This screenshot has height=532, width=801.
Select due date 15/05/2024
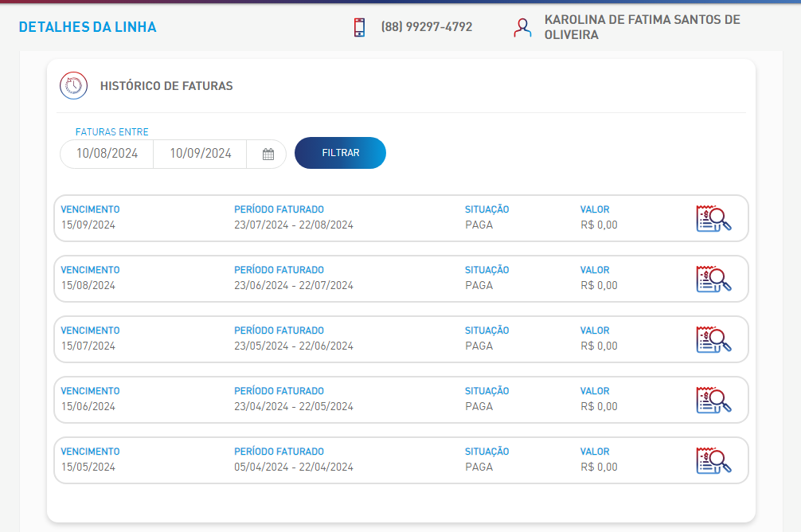(x=88, y=467)
